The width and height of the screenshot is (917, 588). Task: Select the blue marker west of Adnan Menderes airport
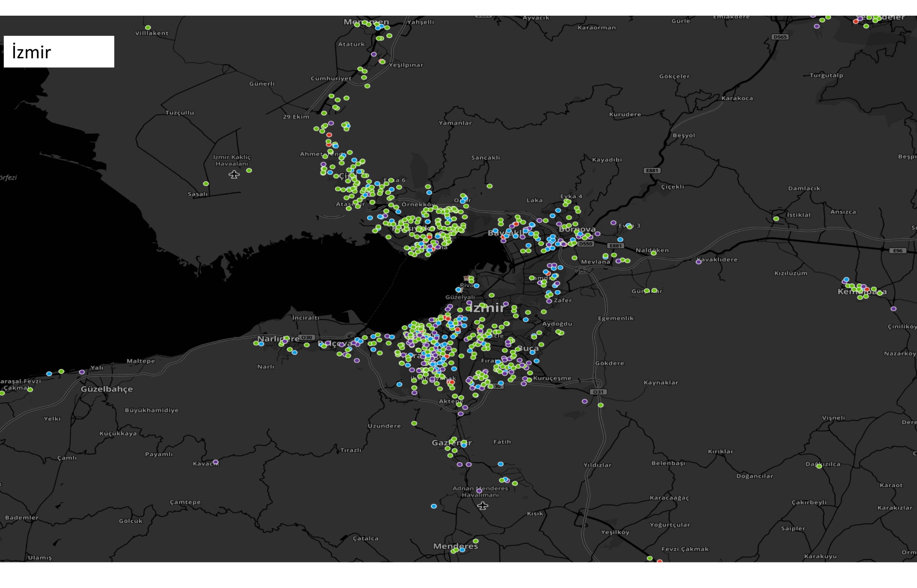433,506
